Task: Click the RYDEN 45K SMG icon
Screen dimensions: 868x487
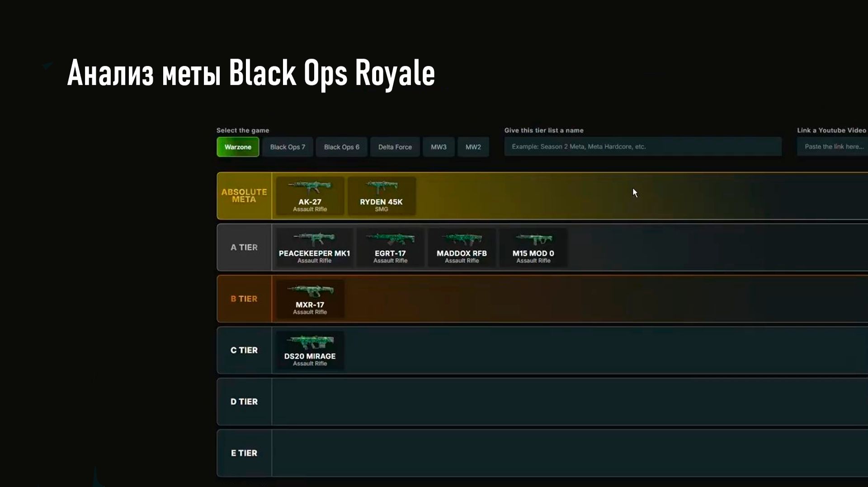Action: [x=382, y=195]
